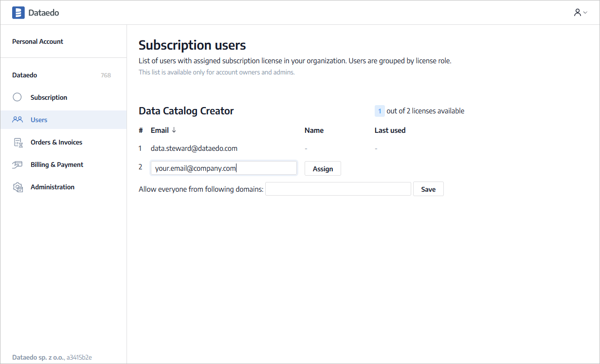600x364 pixels.
Task: Go to Subscription menu item
Action: click(x=49, y=97)
